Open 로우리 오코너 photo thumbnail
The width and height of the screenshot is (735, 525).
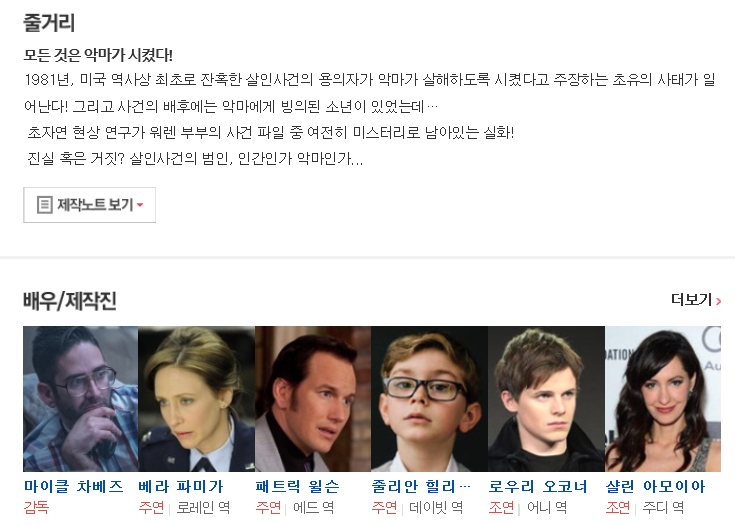pyautogui.click(x=546, y=399)
